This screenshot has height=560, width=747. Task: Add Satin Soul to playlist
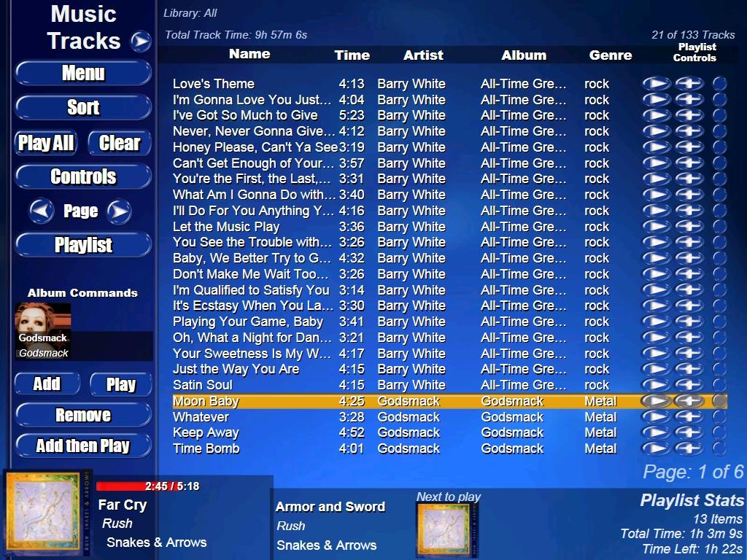point(689,385)
